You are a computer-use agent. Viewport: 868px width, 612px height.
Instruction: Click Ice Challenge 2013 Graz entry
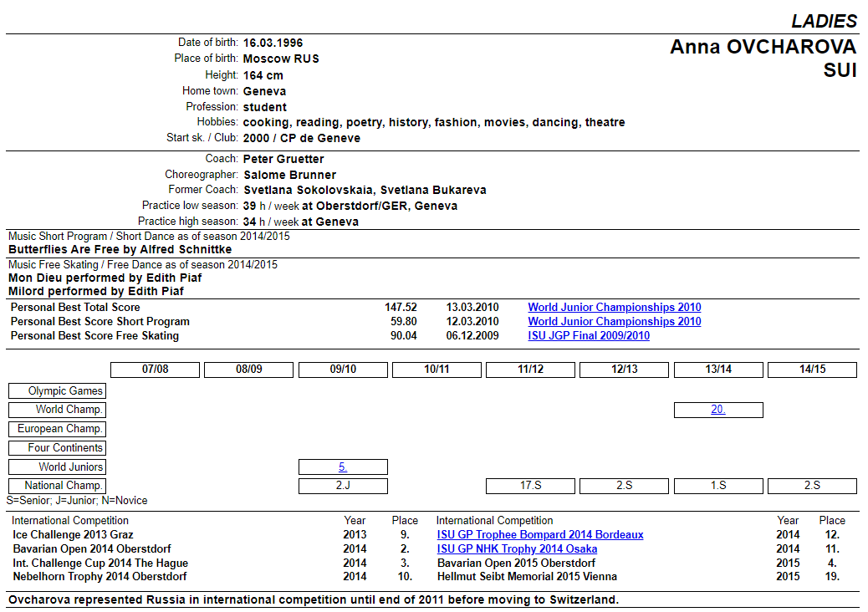(73, 535)
